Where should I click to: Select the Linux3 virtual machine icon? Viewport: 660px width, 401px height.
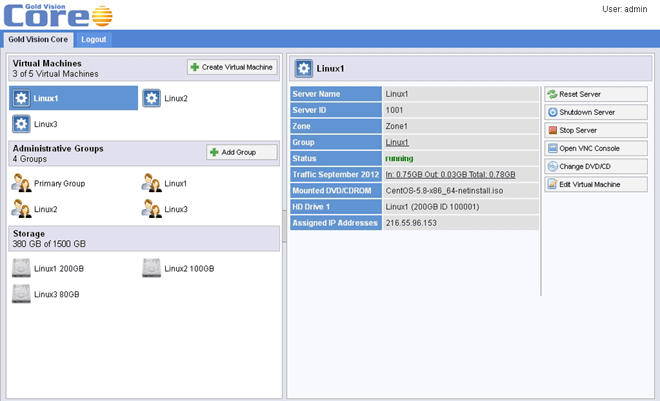click(21, 124)
